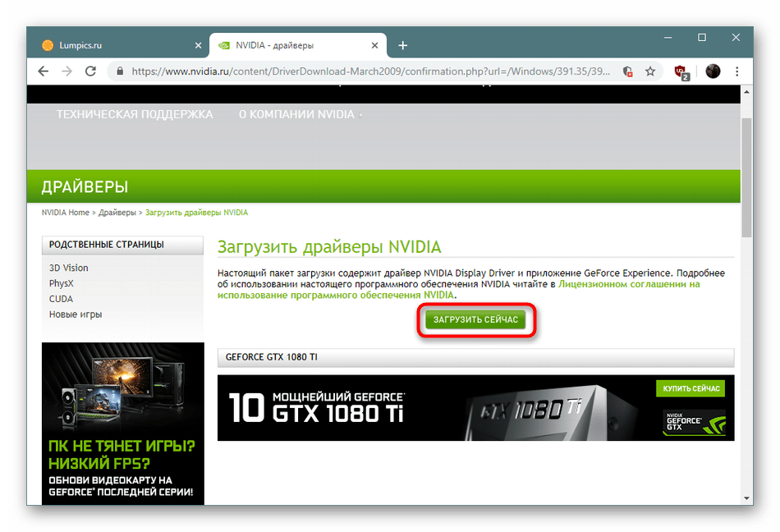Image resolution: width=780 pixels, height=532 pixels.
Task: Bookmark this page with the star icon
Action: [x=650, y=71]
